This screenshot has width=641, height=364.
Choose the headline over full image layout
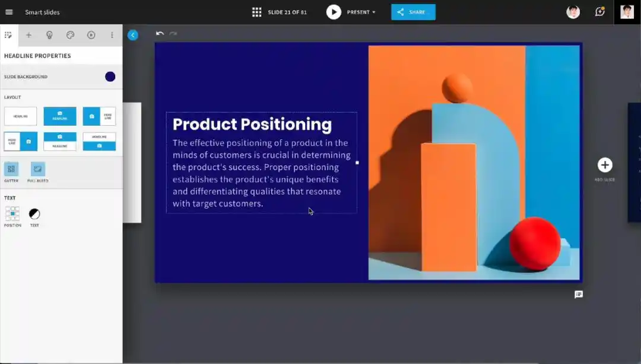60,116
